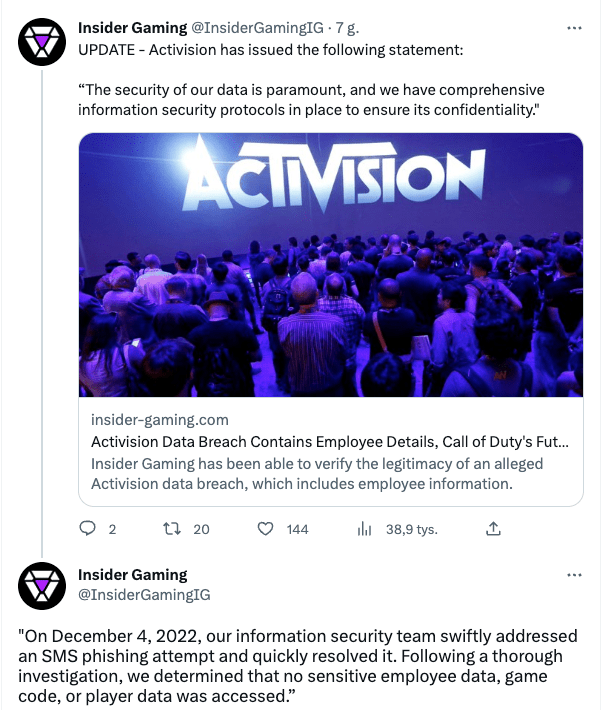This screenshot has height=710, width=603.
Task: Expand more options menu on second tweet
Action: 574,576
